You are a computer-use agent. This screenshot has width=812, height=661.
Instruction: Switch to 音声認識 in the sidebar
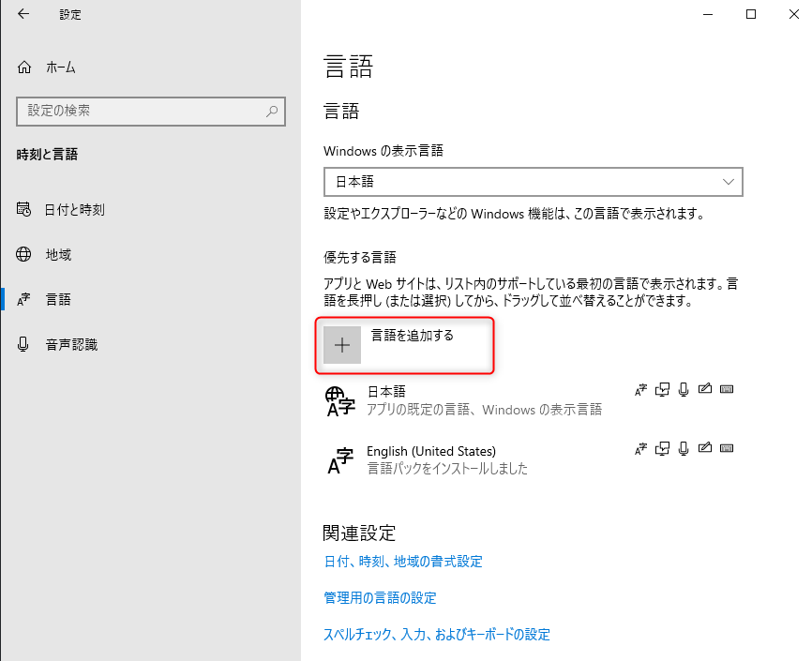71,345
